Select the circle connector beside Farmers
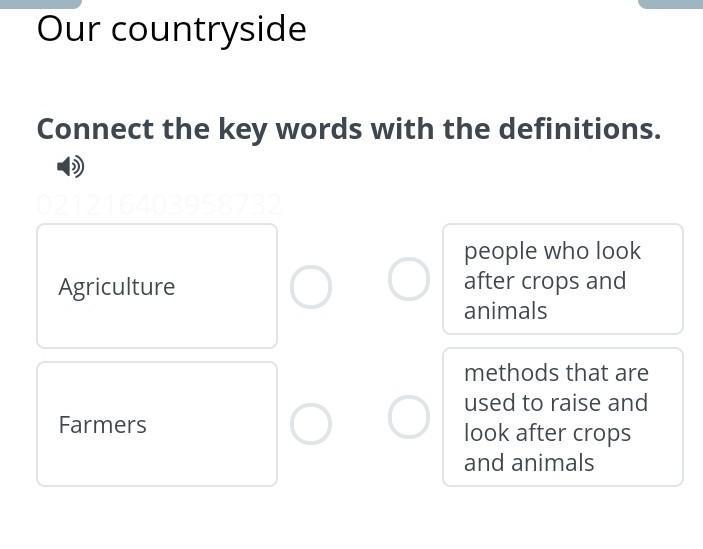This screenshot has height=549, width=703. 311,424
